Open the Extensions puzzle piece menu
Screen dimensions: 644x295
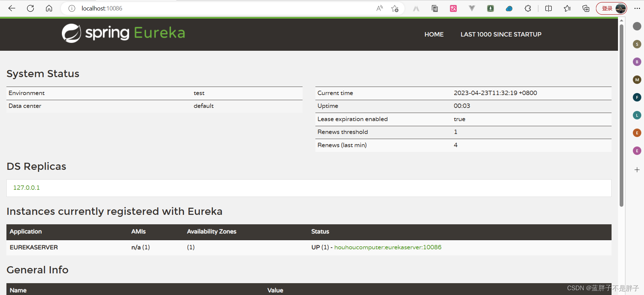coord(528,8)
